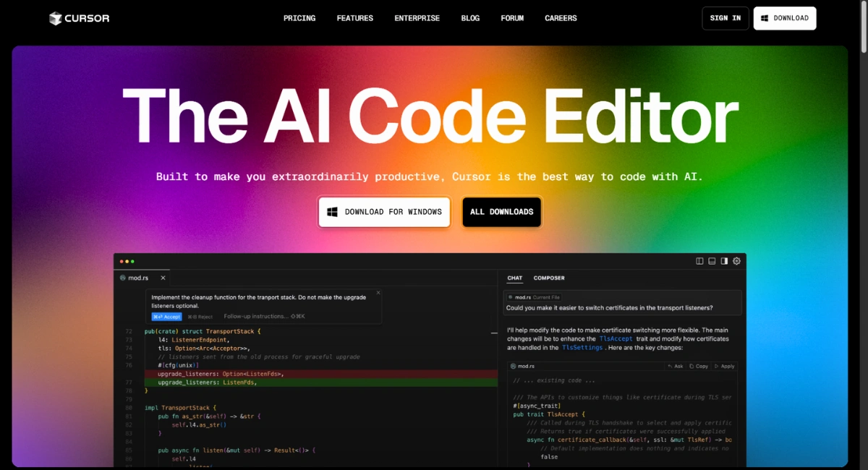Toggle the left sidebar layout icon
The image size is (868, 470).
click(699, 261)
